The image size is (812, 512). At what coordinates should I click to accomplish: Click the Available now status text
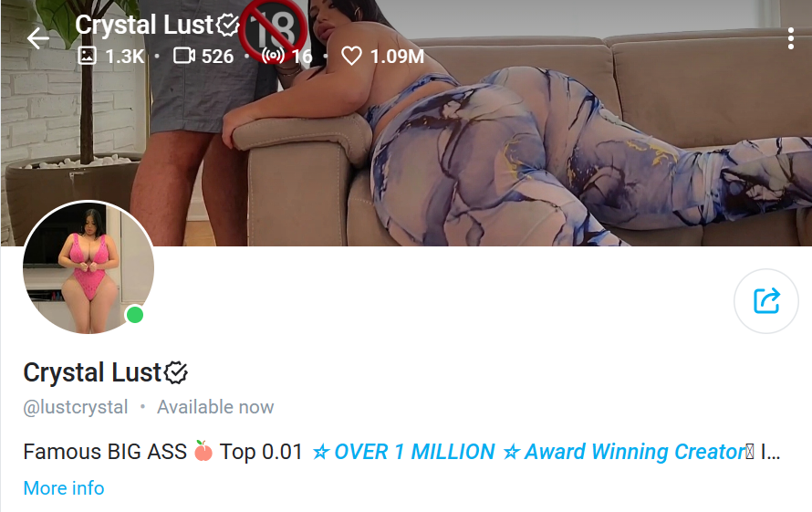[215, 407]
